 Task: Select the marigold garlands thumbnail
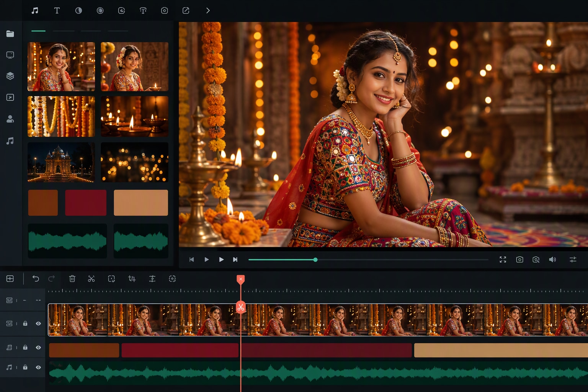click(61, 116)
